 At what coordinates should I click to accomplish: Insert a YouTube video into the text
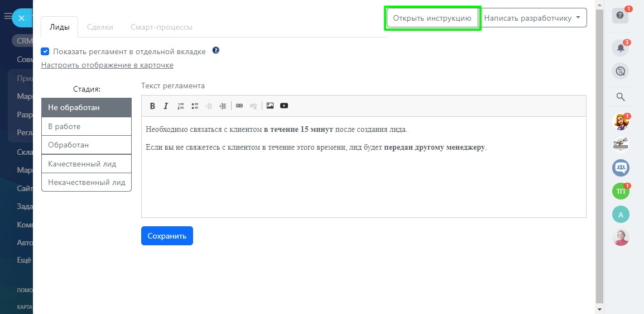284,106
